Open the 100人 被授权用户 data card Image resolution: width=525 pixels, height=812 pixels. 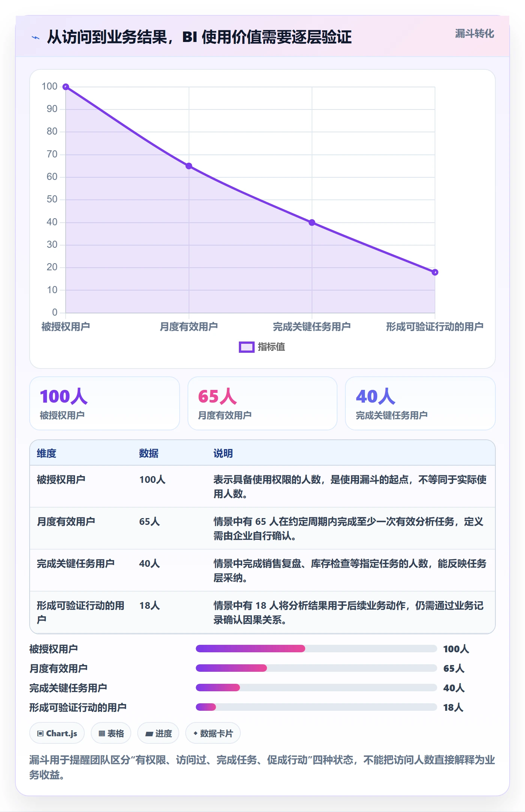[x=105, y=403]
